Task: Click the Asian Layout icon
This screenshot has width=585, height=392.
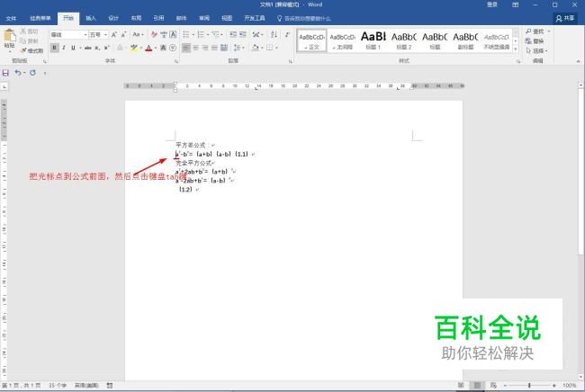Action: [256, 35]
